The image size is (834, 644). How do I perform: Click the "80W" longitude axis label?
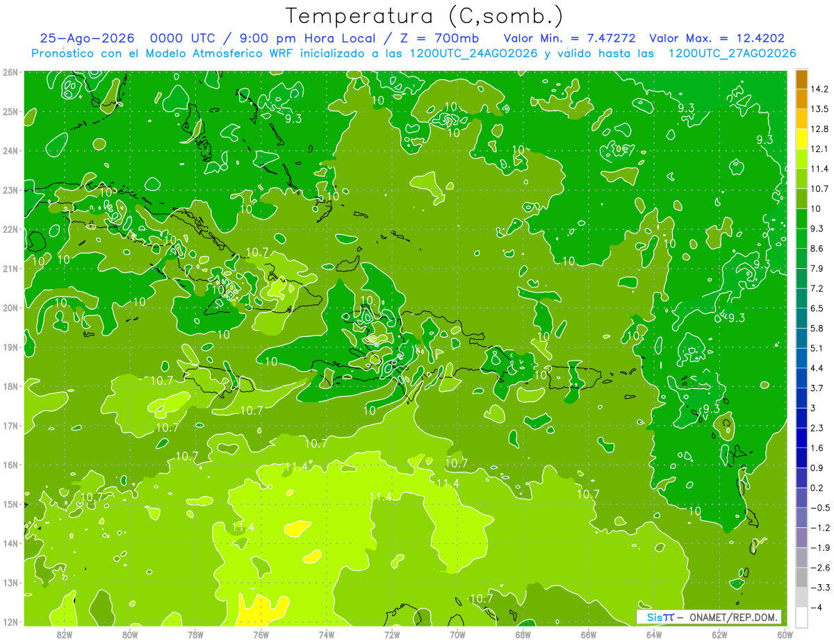(130, 634)
